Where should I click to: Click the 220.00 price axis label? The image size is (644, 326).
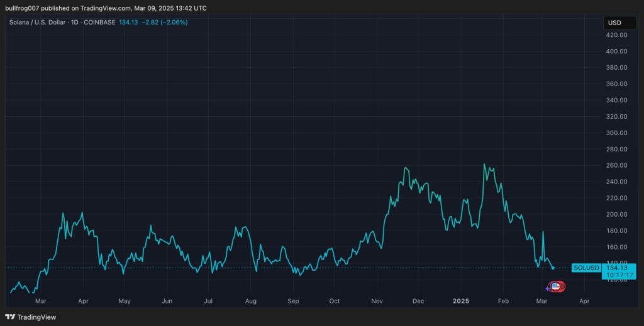click(x=616, y=198)
